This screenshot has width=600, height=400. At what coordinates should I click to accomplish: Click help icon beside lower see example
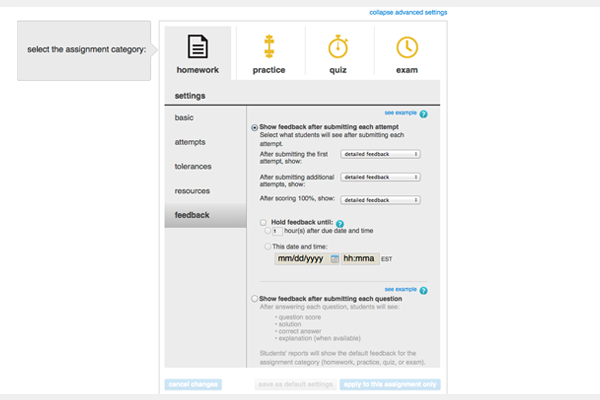click(424, 291)
